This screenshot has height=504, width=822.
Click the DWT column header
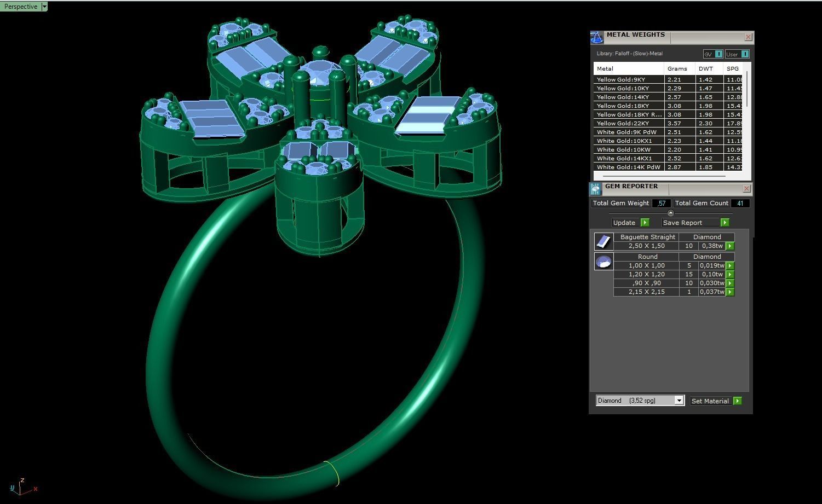click(x=709, y=68)
